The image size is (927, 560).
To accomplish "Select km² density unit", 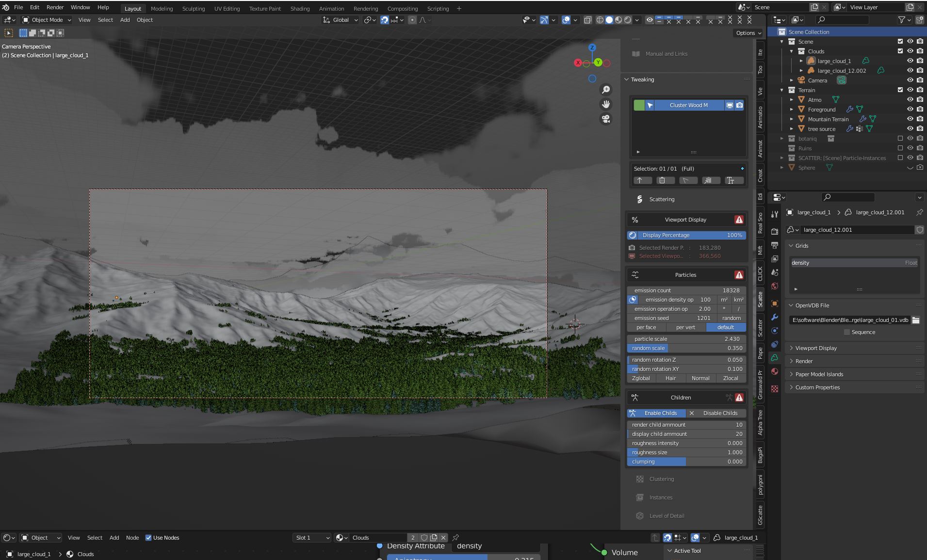I will pos(738,300).
